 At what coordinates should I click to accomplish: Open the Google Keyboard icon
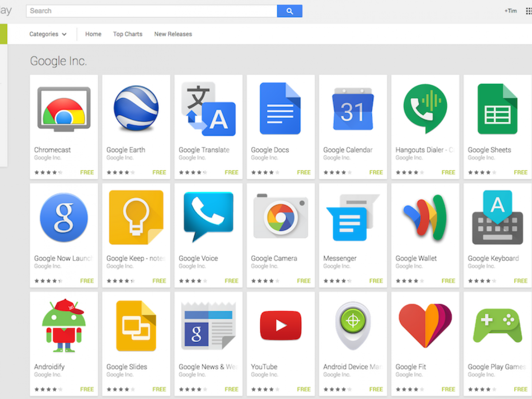(x=497, y=217)
